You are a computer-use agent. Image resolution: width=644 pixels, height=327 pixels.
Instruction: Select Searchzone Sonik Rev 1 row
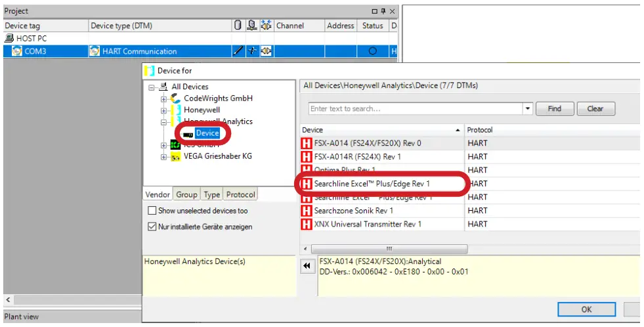(x=470, y=211)
